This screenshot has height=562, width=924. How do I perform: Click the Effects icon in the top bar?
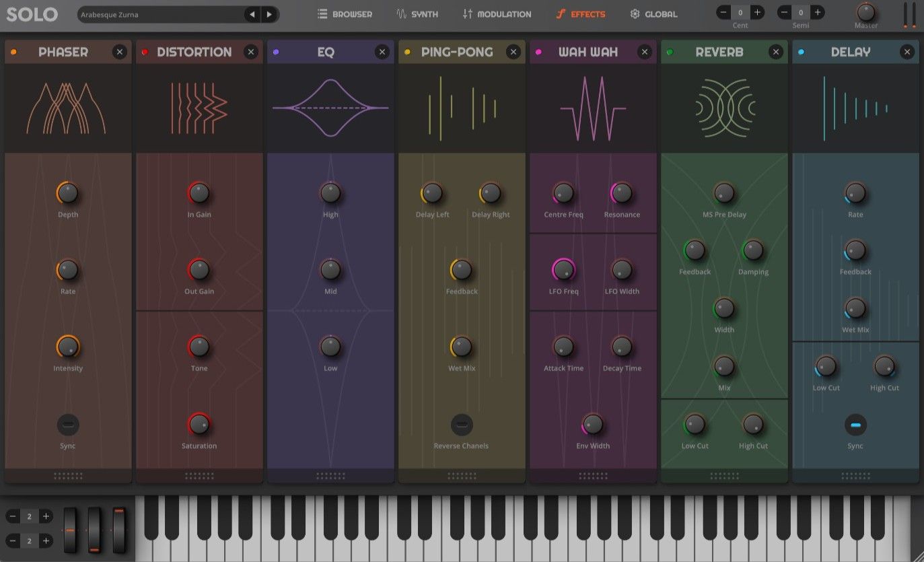[x=561, y=13]
